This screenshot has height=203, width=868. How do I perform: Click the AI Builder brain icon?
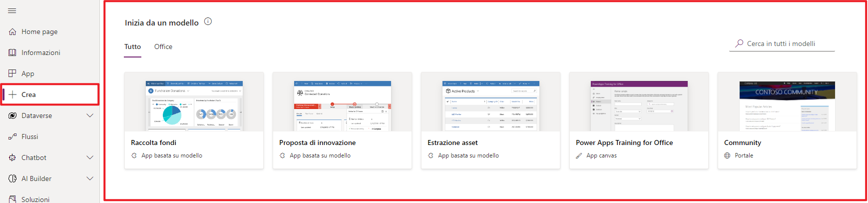coord(12,178)
